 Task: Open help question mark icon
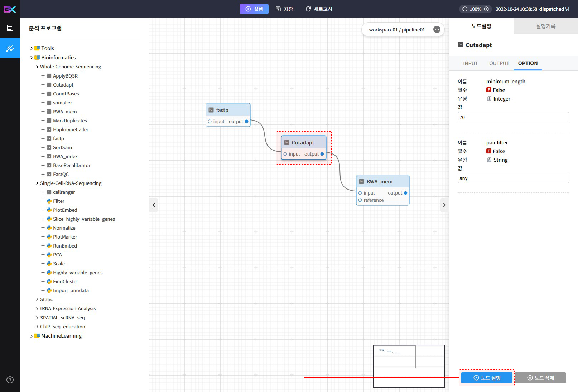pyautogui.click(x=10, y=380)
